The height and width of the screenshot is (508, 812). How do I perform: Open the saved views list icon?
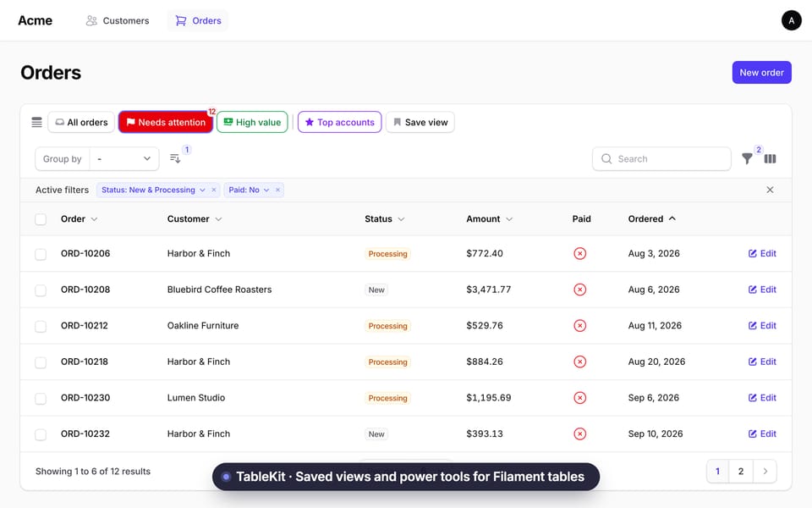pyautogui.click(x=36, y=122)
